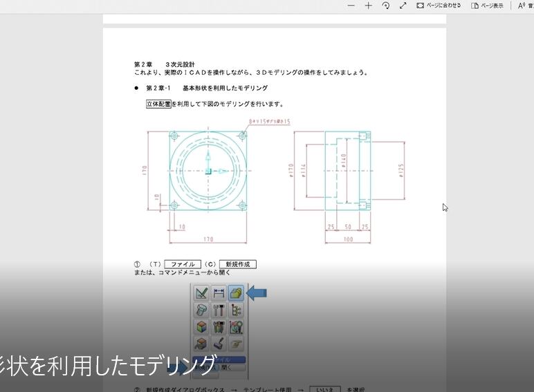Click the analysis chart icon

(x=236, y=327)
